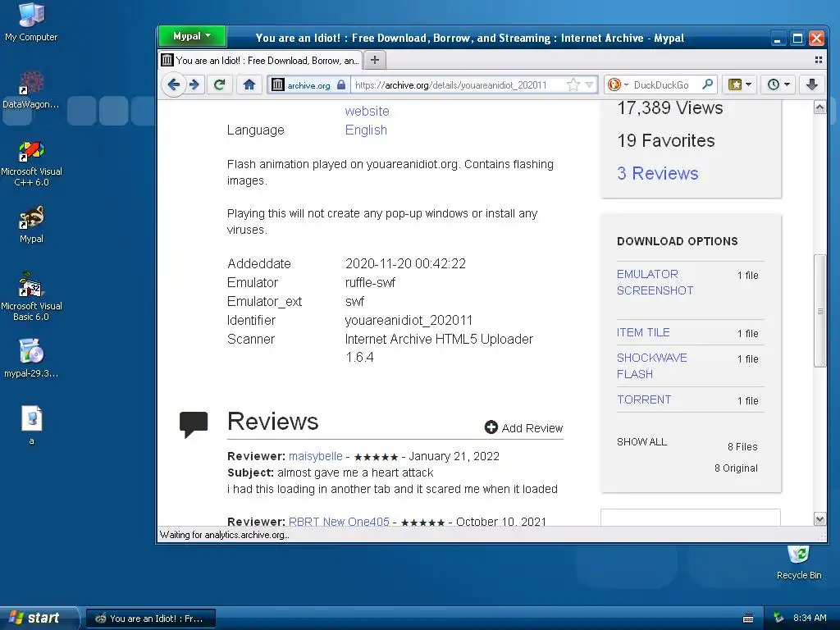Open Microsoft Visual C++ 6.0 shortcut

tap(31, 163)
